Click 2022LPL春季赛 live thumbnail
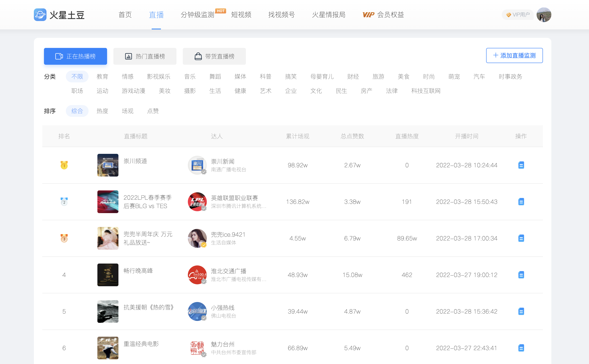589x364 pixels. [108, 202]
